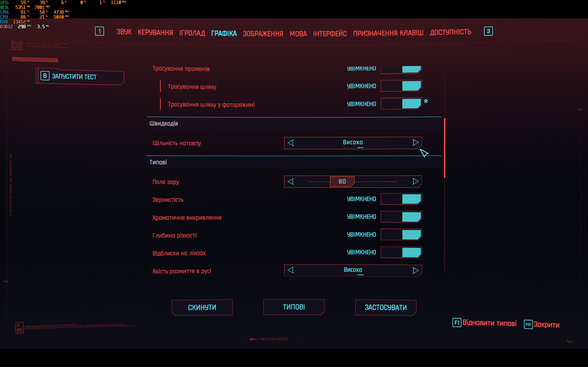
Task: Disable Зернистість toggle
Action: [x=401, y=199]
